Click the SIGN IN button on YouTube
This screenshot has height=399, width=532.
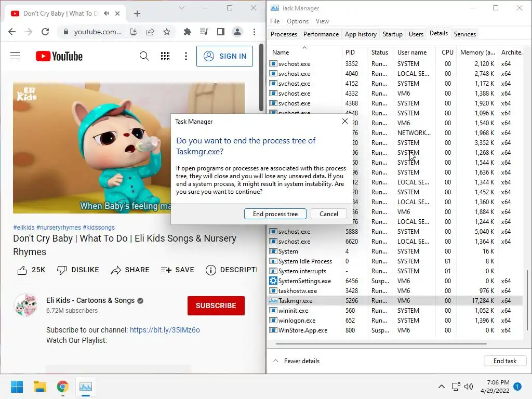224,56
